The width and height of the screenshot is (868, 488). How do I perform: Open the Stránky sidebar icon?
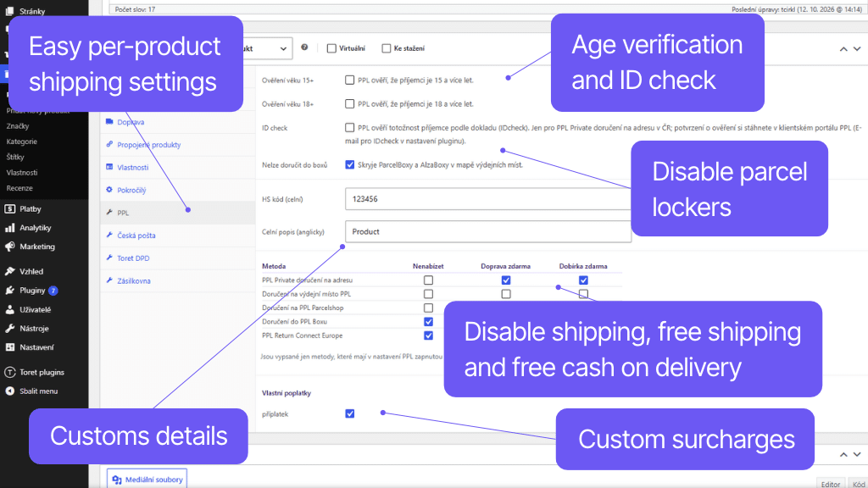point(9,11)
